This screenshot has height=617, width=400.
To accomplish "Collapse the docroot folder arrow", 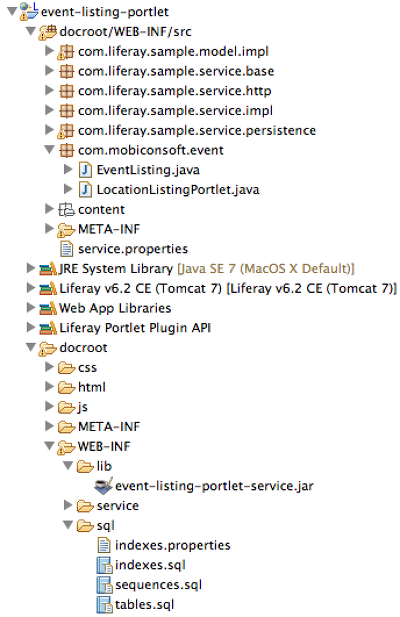I will click(x=31, y=347).
